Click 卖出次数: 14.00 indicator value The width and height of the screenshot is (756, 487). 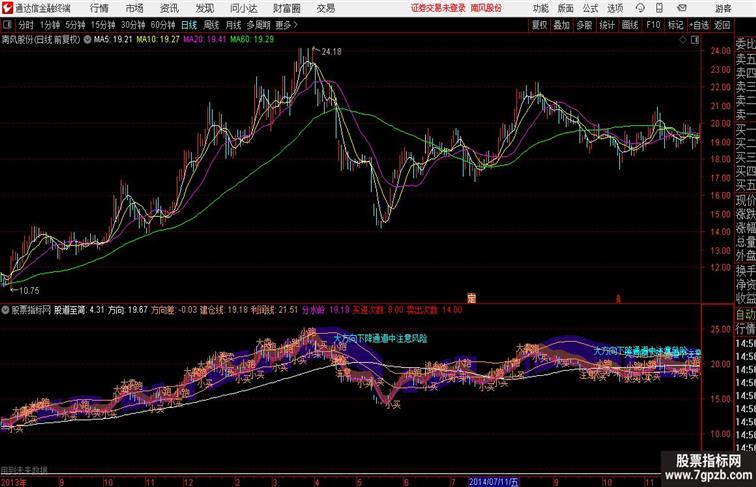click(x=434, y=310)
